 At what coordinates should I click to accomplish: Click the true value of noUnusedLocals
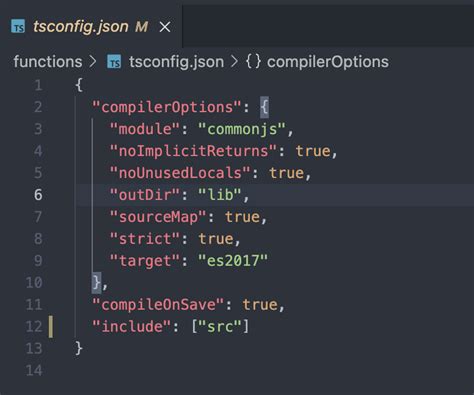pyautogui.click(x=287, y=173)
